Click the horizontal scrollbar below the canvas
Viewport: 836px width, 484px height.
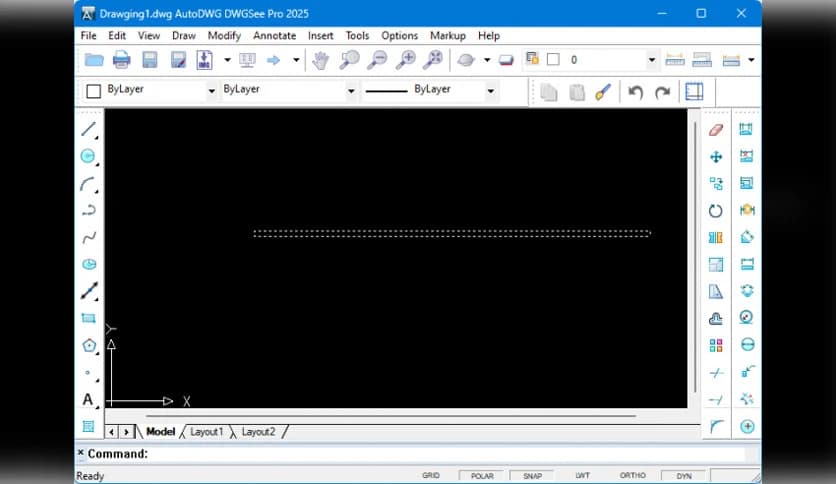point(391,416)
